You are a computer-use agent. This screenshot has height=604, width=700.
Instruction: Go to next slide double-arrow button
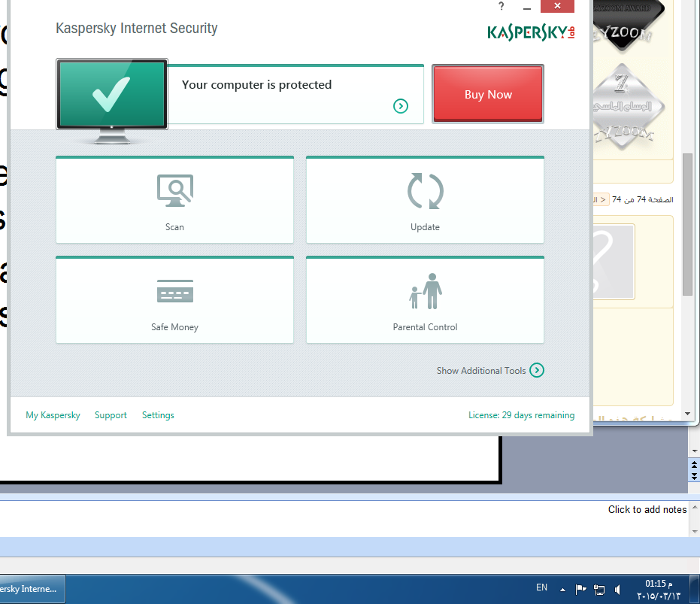click(x=694, y=476)
